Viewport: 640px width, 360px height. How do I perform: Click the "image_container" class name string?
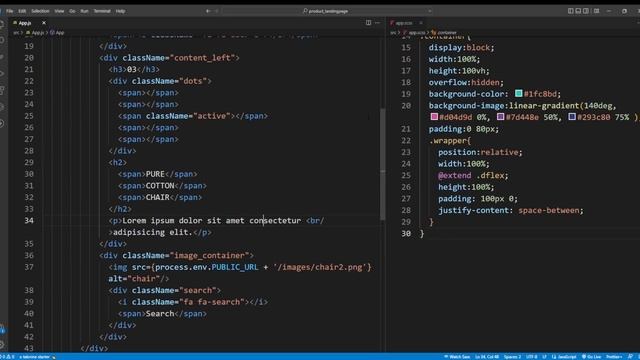(209, 256)
